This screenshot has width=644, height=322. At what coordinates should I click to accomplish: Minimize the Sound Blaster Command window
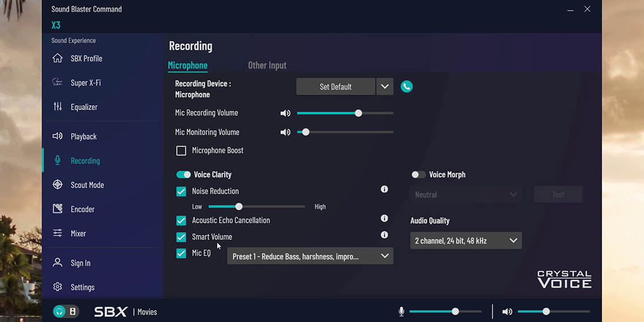point(570,10)
